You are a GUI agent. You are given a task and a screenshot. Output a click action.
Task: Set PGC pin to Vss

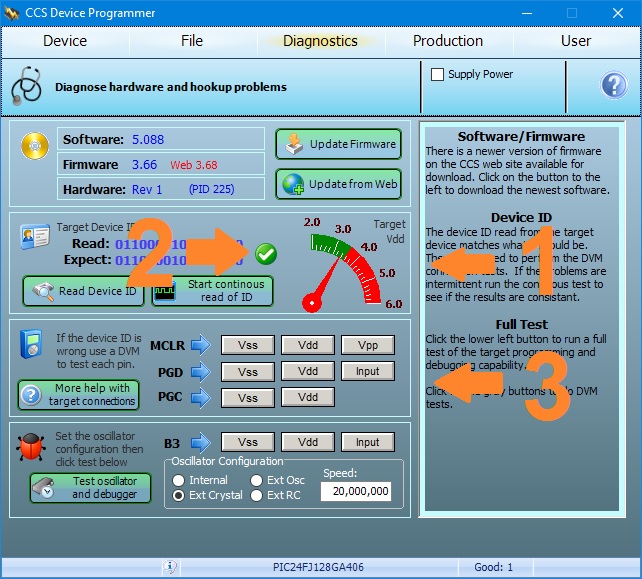click(x=248, y=398)
